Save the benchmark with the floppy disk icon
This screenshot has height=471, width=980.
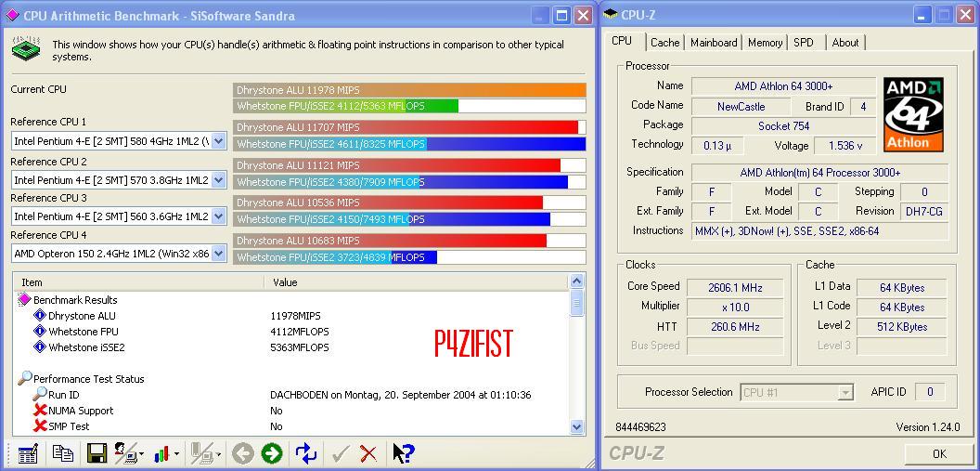97,452
